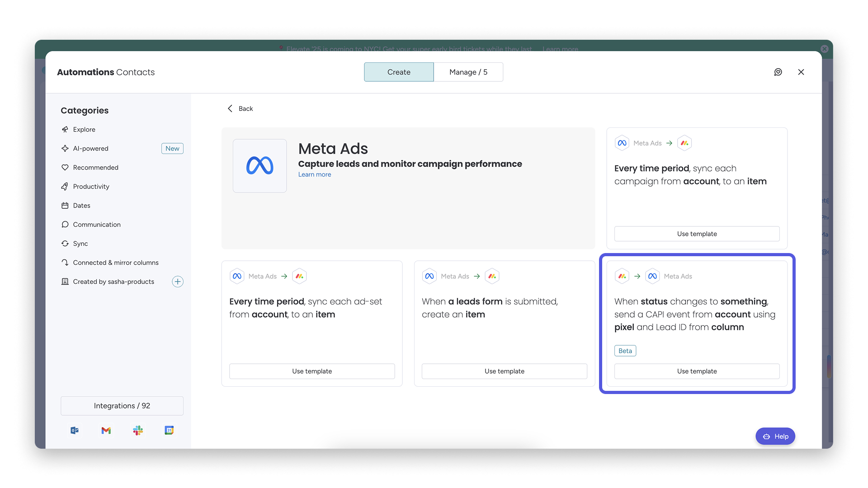The image size is (868, 488).
Task: Open the feedback chat bubble icon
Action: click(778, 72)
